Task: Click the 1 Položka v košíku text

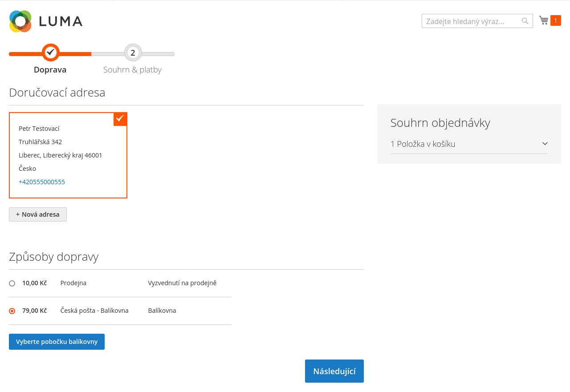Action: pyautogui.click(x=423, y=144)
